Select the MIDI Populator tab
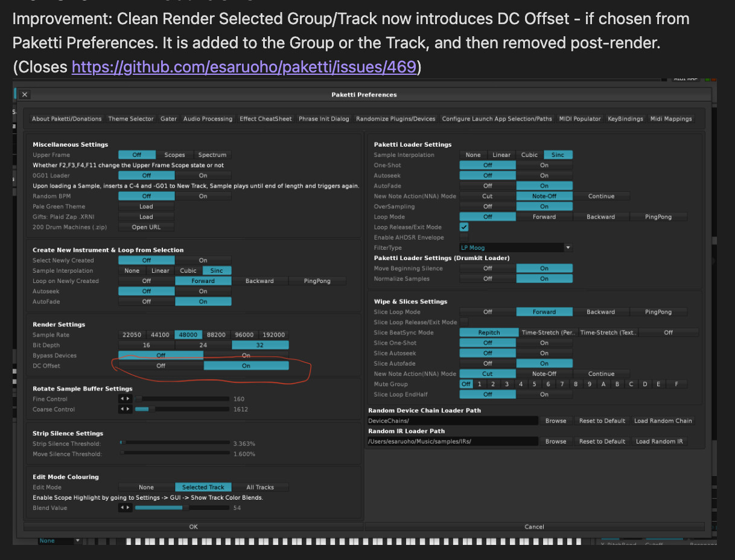The height and width of the screenshot is (560, 735). (x=580, y=119)
